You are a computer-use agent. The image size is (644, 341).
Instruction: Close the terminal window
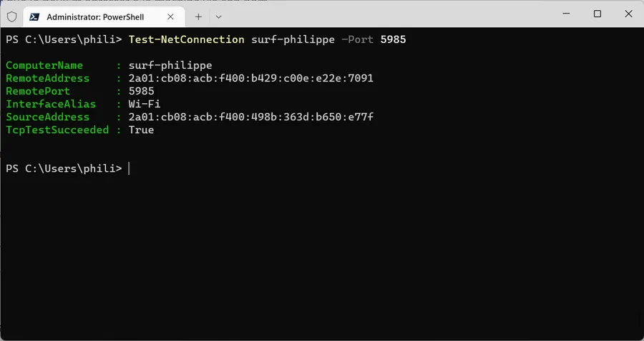pyautogui.click(x=628, y=14)
